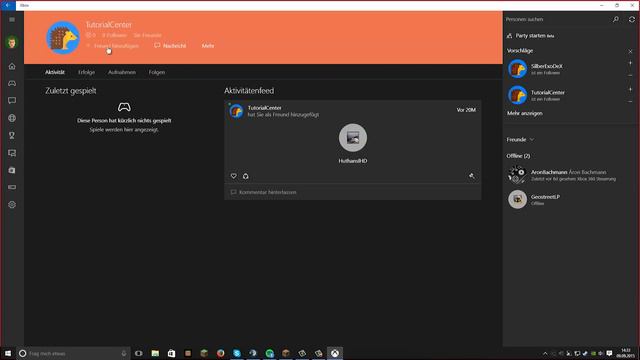
Task: Open your own profile avatar in sidebar
Action: [12, 42]
